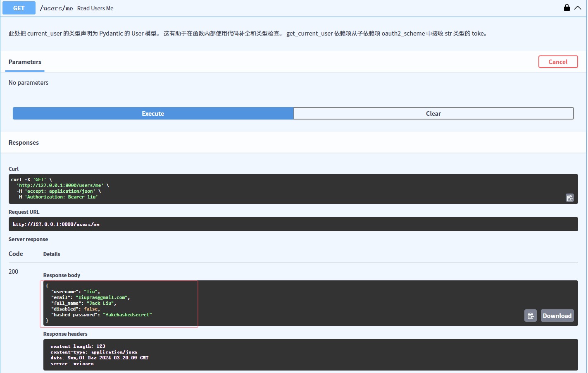
Task: Select the 200 response code
Action: [x=13, y=271]
